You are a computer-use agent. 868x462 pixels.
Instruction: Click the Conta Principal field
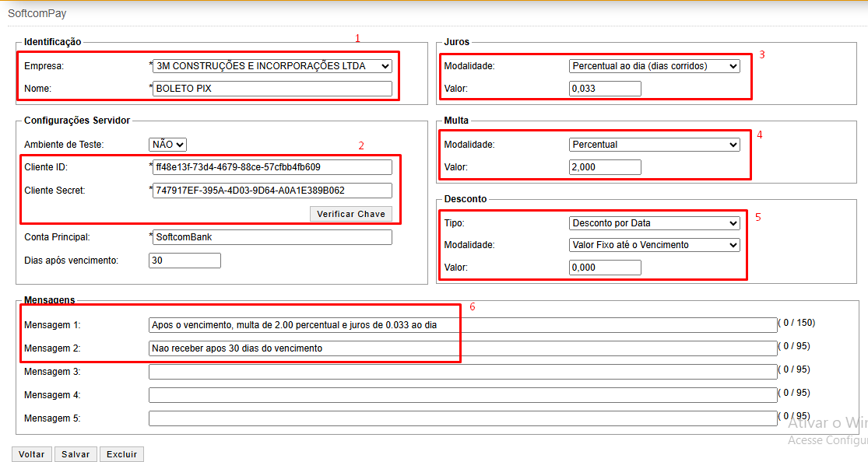(x=272, y=237)
